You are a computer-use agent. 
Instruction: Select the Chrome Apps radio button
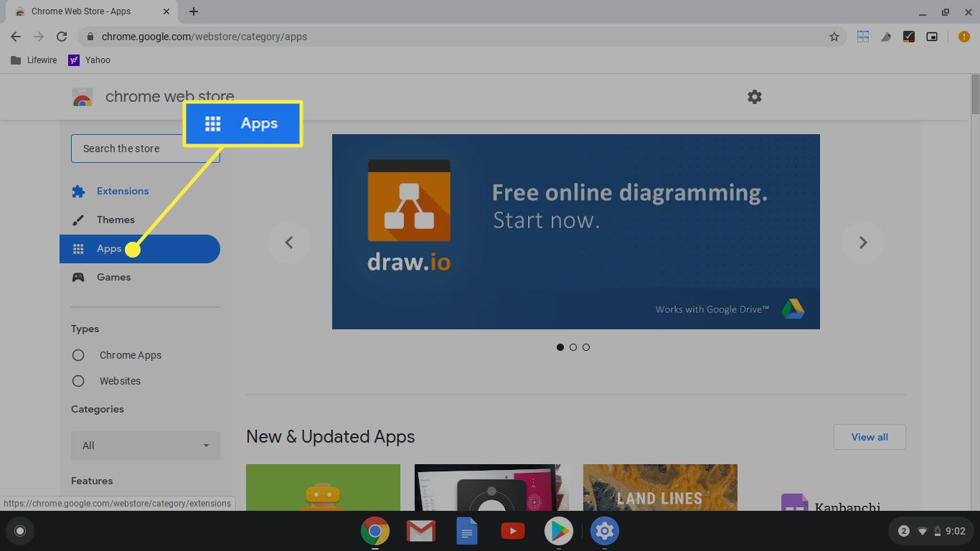point(78,354)
